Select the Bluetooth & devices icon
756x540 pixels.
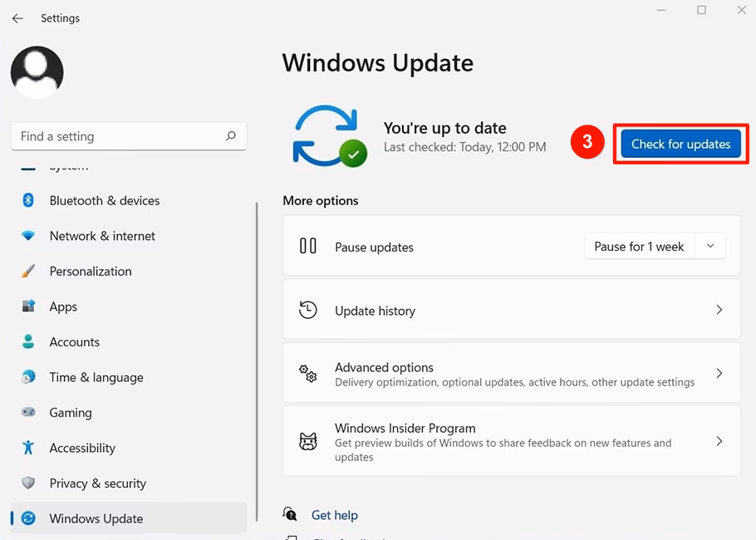(27, 200)
